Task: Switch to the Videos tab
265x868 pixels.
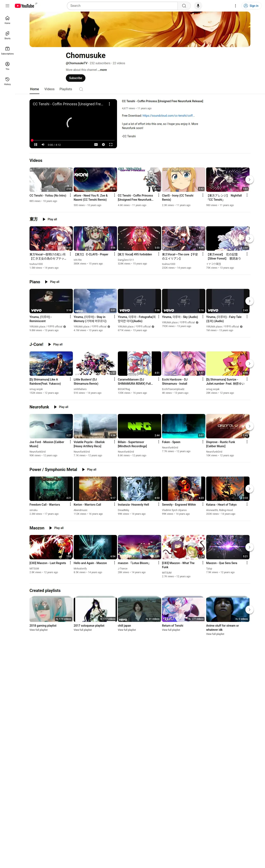Action: [50, 89]
